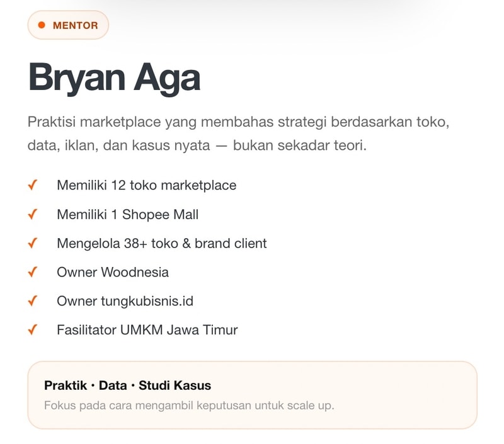The image size is (504, 444).
Task: Click checkmark beside Owner tungkubisnis.id
Action: [33, 301]
